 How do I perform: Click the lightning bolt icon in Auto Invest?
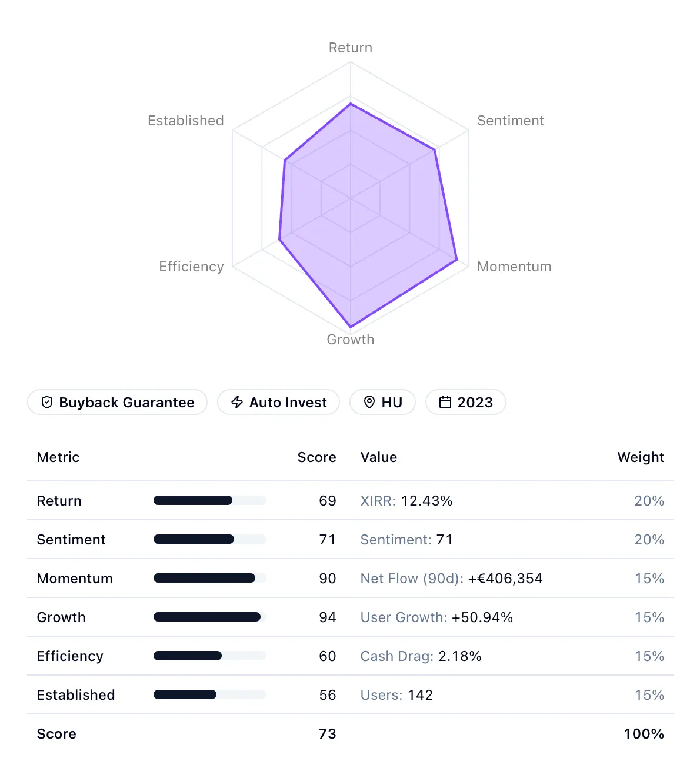click(x=236, y=402)
